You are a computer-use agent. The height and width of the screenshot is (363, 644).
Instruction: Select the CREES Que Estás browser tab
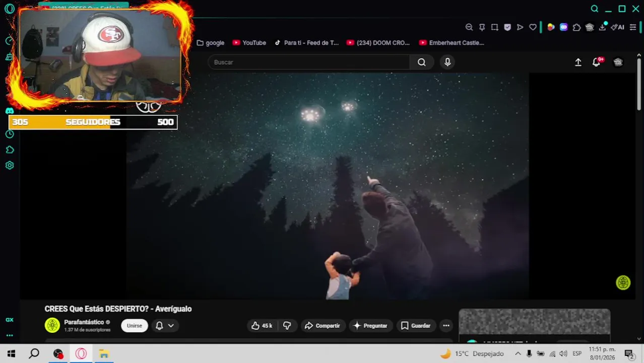click(x=83, y=7)
